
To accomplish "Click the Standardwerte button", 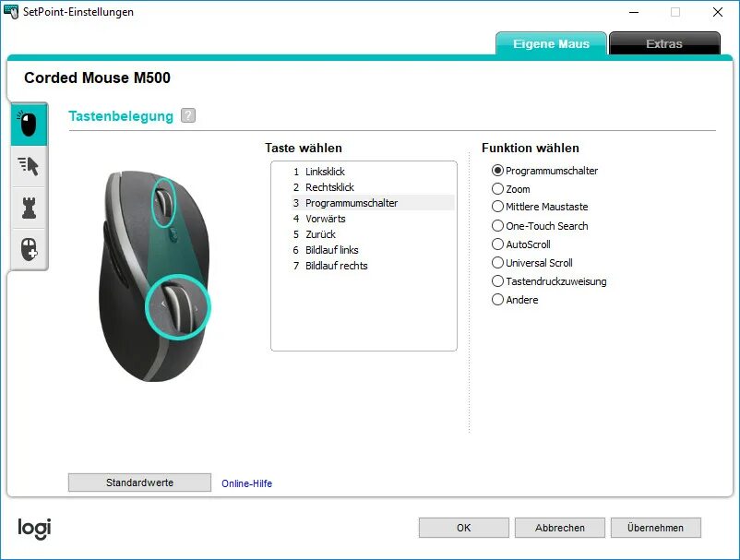I will 139,483.
